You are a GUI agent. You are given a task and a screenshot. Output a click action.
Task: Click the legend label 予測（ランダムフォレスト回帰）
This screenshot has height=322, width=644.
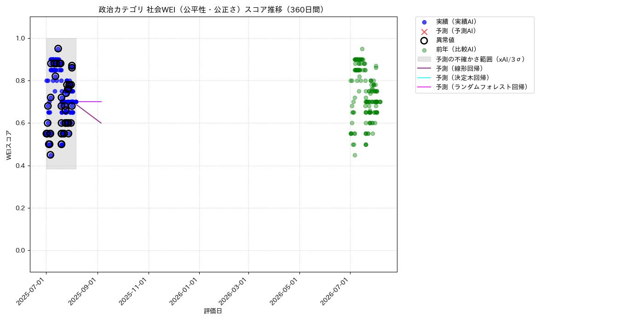point(482,86)
